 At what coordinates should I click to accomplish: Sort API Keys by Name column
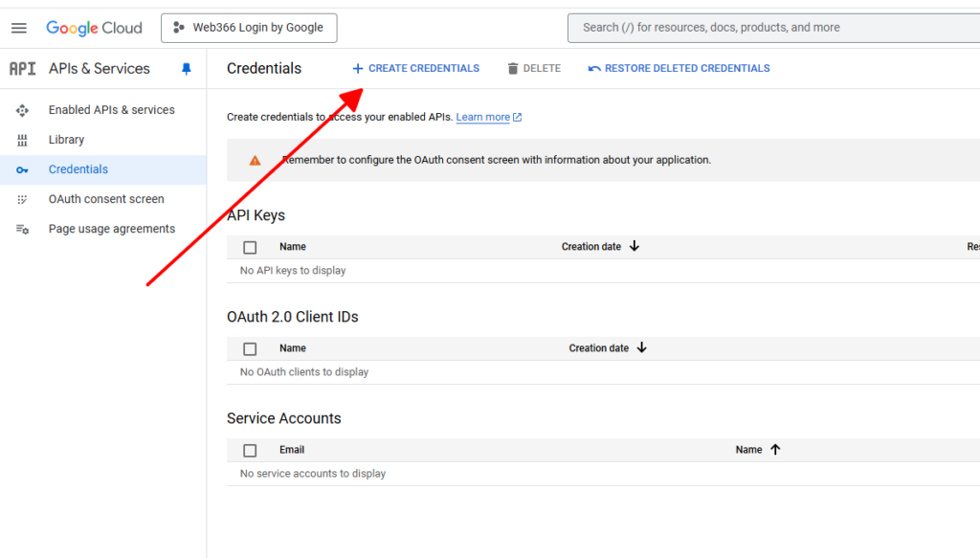click(x=293, y=247)
